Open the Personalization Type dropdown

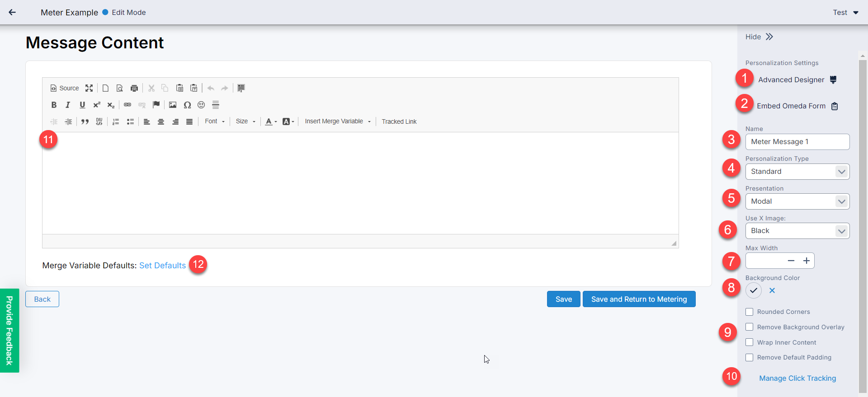click(797, 172)
